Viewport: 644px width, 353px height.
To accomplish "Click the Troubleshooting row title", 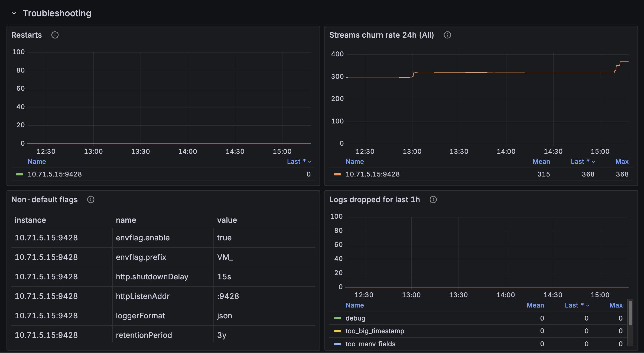I will tap(57, 13).
